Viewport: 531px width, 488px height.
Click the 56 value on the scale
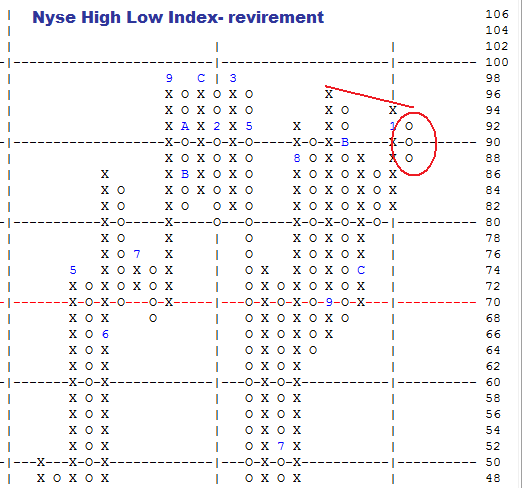tap(493, 415)
